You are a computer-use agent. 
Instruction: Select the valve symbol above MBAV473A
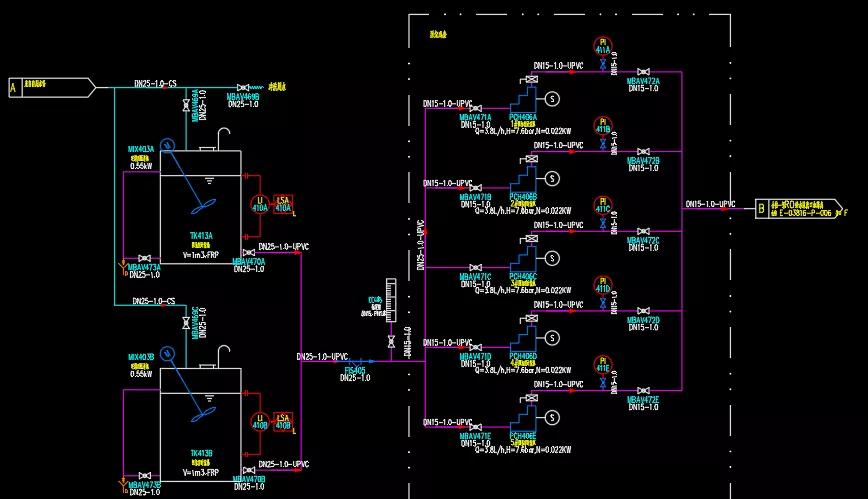[x=145, y=258]
